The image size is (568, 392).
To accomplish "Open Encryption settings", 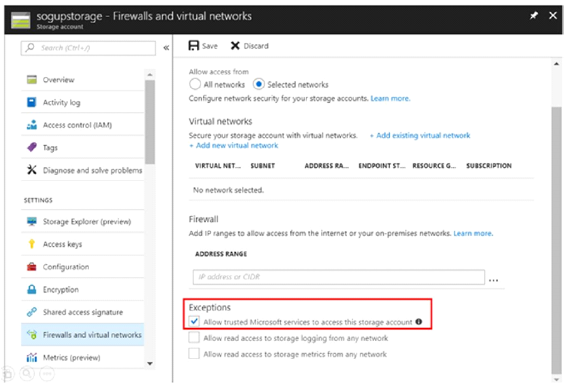I will click(83, 290).
